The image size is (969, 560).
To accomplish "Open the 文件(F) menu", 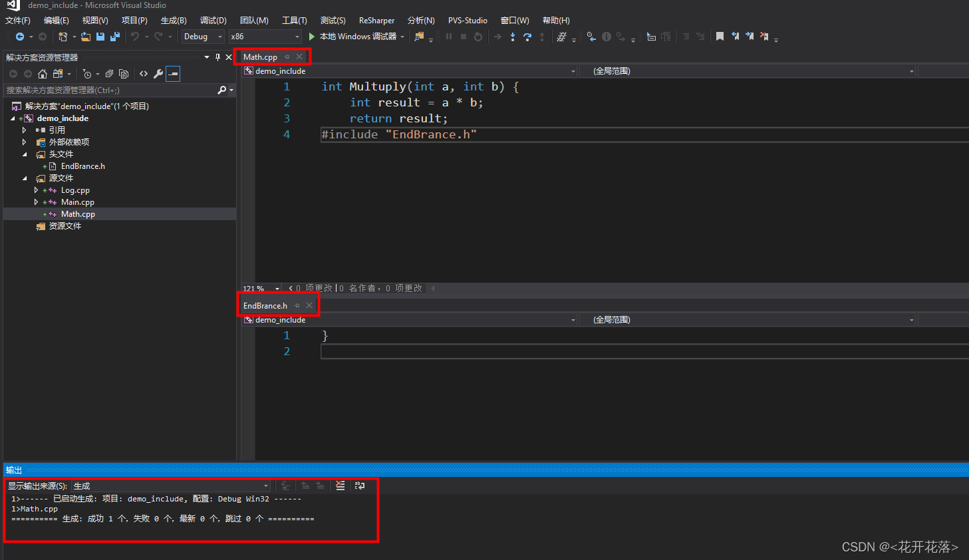I will point(18,21).
